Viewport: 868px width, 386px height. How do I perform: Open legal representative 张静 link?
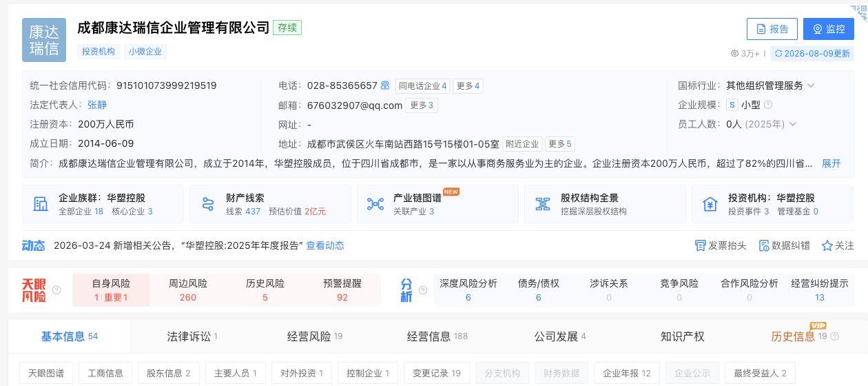97,105
